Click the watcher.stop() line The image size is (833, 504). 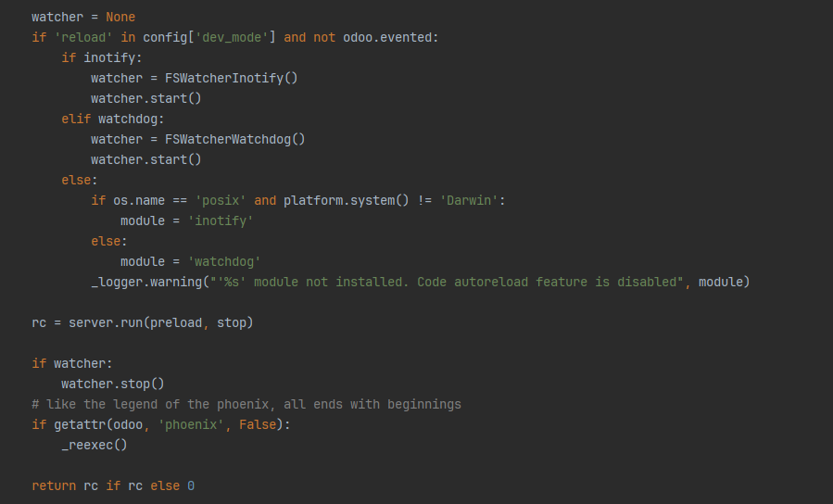coord(112,384)
